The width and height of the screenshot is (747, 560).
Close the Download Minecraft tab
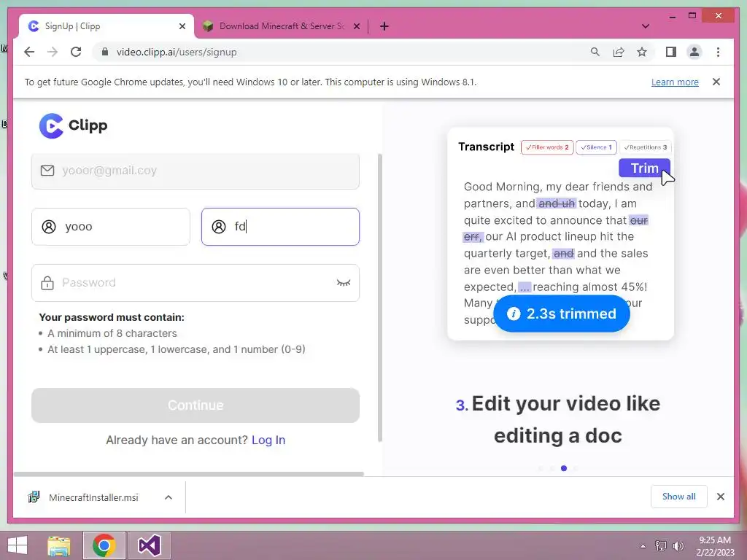[356, 26]
